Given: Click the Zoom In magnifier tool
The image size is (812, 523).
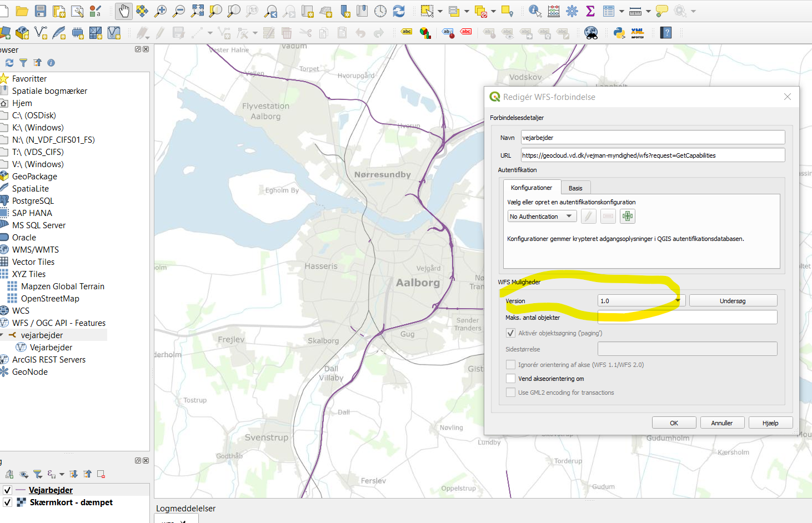Looking at the screenshot, I should tap(161, 11).
